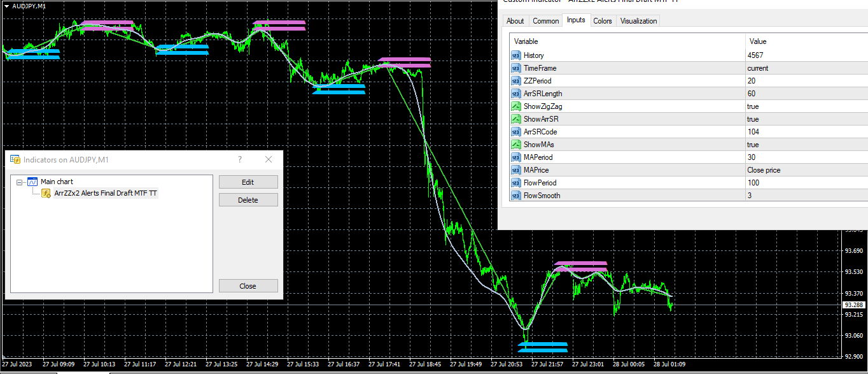Open the Visualization tab

pyautogui.click(x=638, y=21)
